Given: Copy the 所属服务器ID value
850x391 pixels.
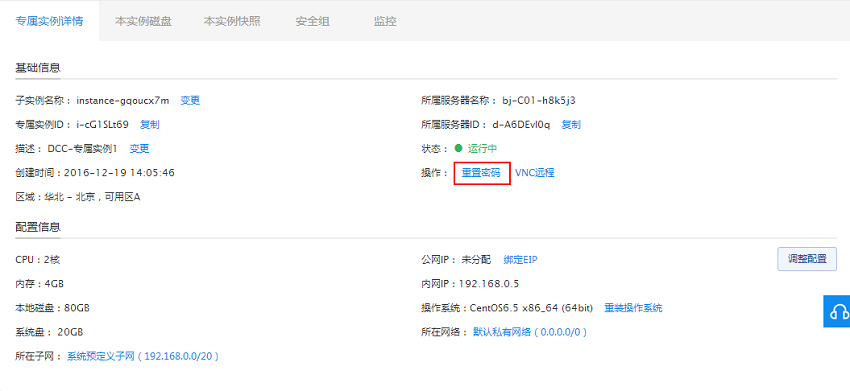Looking at the screenshot, I should [x=571, y=125].
